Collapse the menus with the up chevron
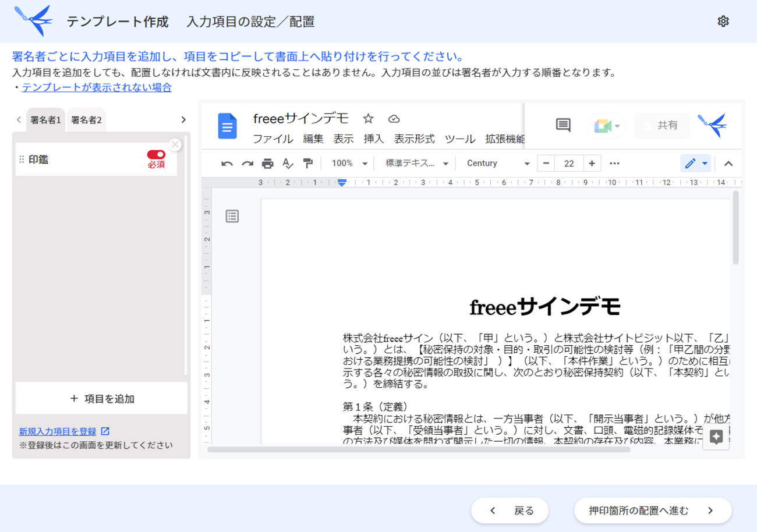This screenshot has width=757, height=532. pyautogui.click(x=728, y=164)
